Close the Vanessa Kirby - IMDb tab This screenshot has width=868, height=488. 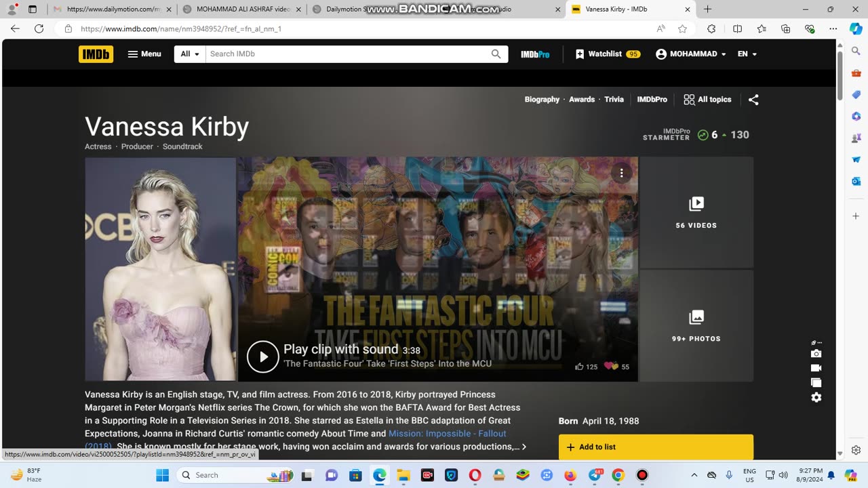click(687, 9)
